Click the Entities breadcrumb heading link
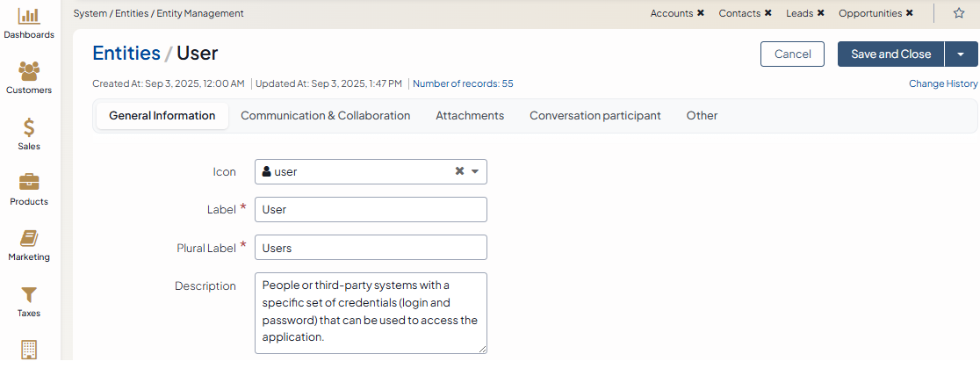Image resolution: width=980 pixels, height=383 pixels. pyautogui.click(x=126, y=54)
